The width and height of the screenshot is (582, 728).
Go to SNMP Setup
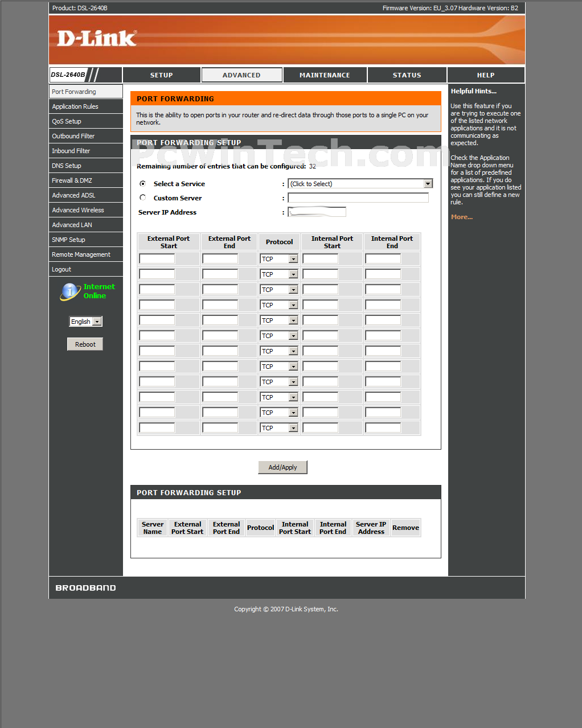pyautogui.click(x=86, y=240)
